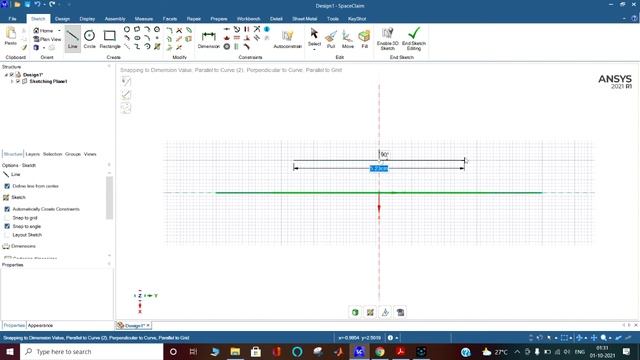This screenshot has width=640, height=360.
Task: Open the Sketch options section icon
Action: click(6, 198)
